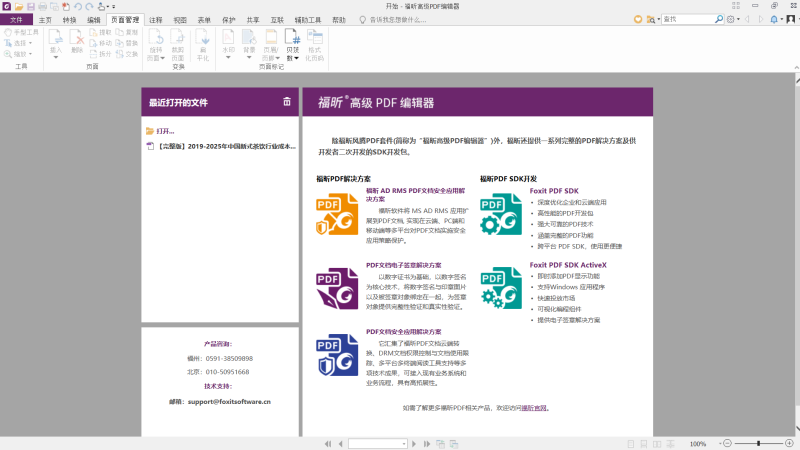Click the Copy pages (复制) button
This screenshot has width=800, height=450.
click(127, 32)
